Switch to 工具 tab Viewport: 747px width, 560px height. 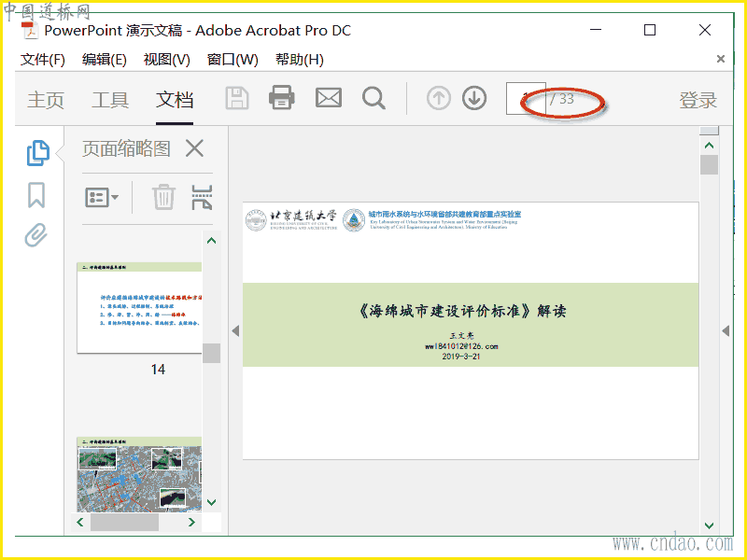(110, 101)
